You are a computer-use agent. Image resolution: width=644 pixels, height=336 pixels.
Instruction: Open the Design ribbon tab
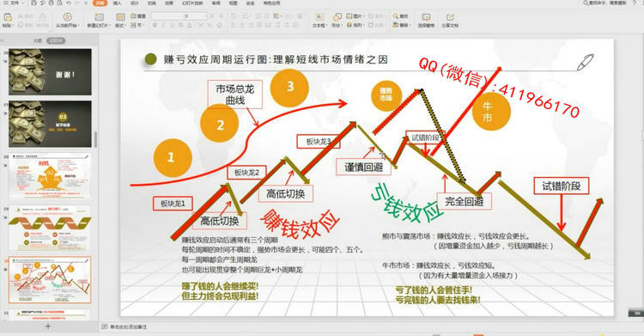click(134, 3)
